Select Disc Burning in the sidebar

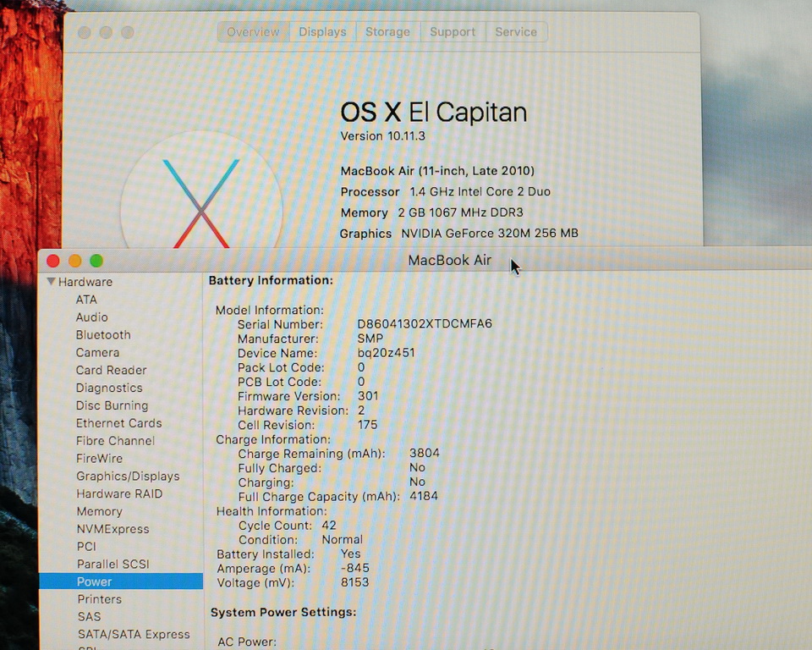pos(112,405)
